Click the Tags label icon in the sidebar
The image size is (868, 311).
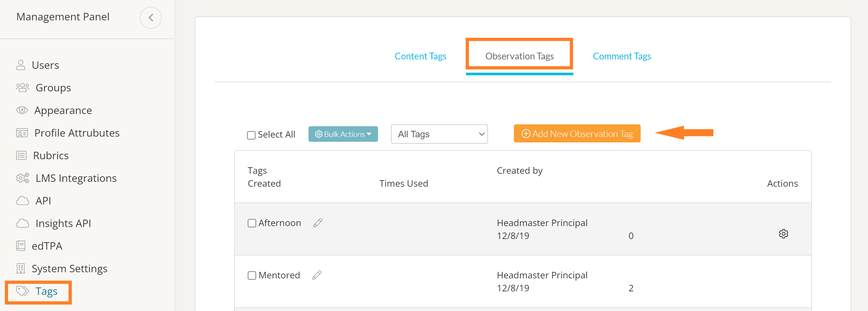pyautogui.click(x=23, y=291)
